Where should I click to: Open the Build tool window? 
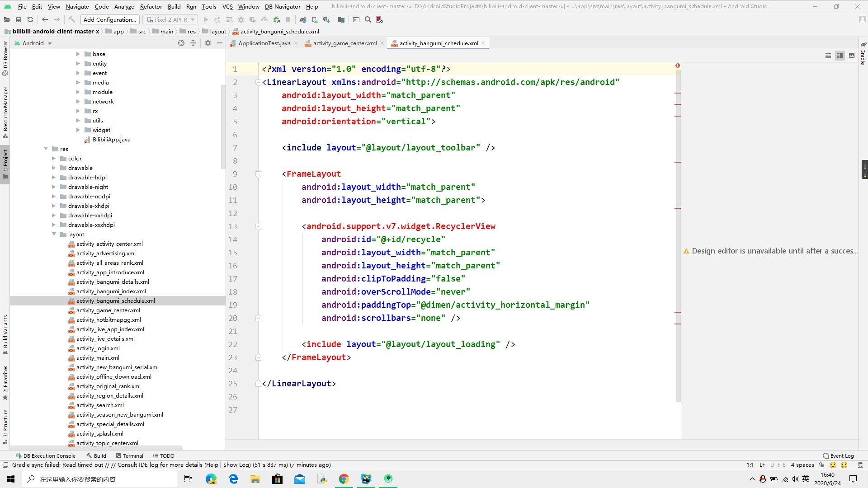point(96,455)
